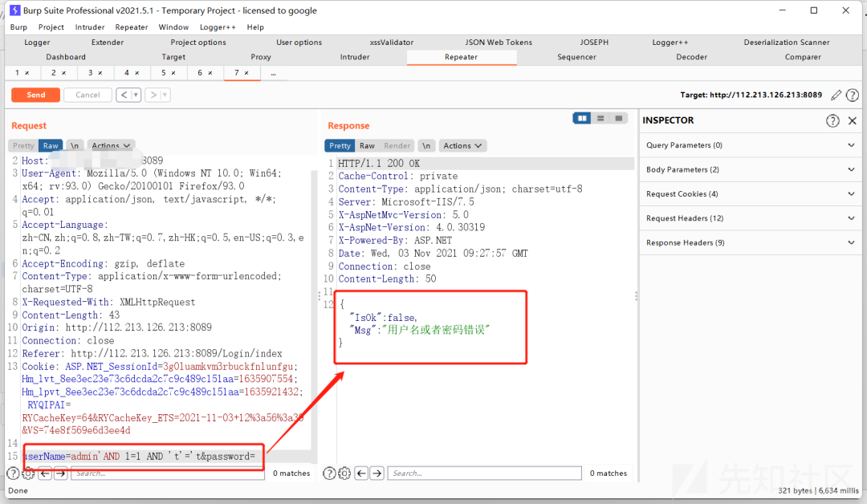Expand Query Parameters (0) section
The height and width of the screenshot is (504, 867).
(x=749, y=145)
